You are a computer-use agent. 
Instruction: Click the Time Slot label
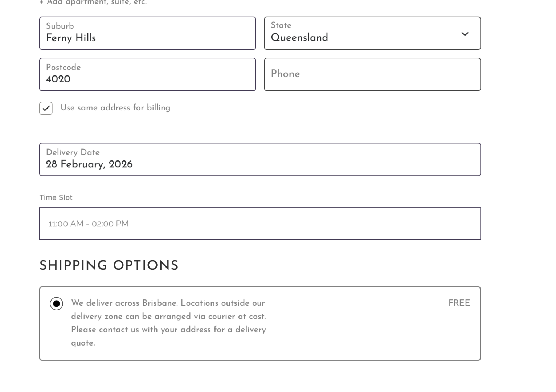(56, 197)
